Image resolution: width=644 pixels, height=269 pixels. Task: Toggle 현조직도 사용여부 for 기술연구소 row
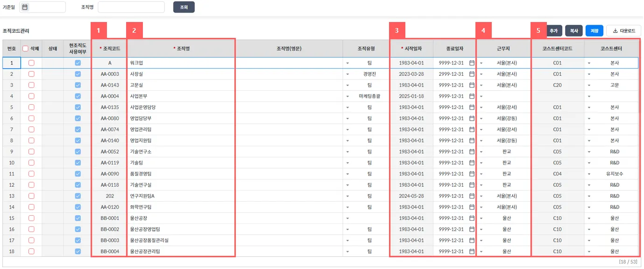78,152
